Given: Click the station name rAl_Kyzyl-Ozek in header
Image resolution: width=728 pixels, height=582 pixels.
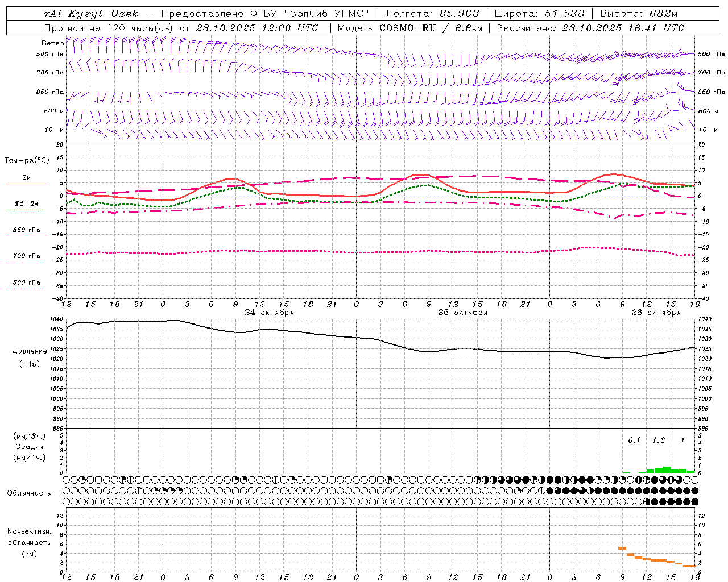Looking at the screenshot, I should (91, 14).
